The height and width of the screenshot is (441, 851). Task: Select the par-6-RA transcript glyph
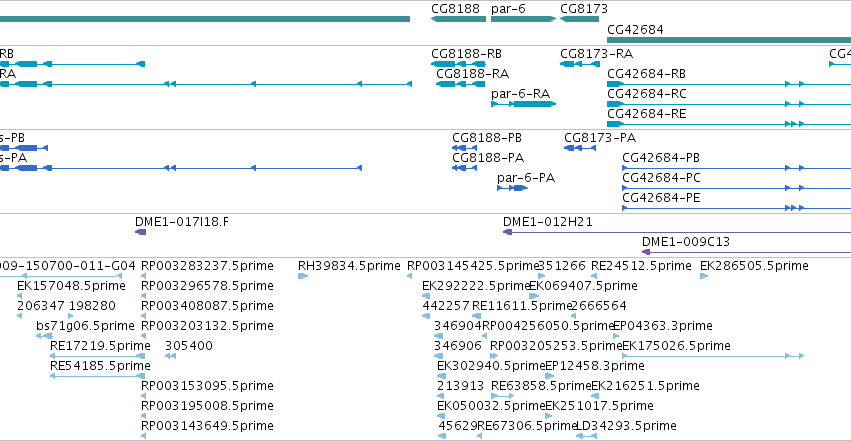pos(523,104)
